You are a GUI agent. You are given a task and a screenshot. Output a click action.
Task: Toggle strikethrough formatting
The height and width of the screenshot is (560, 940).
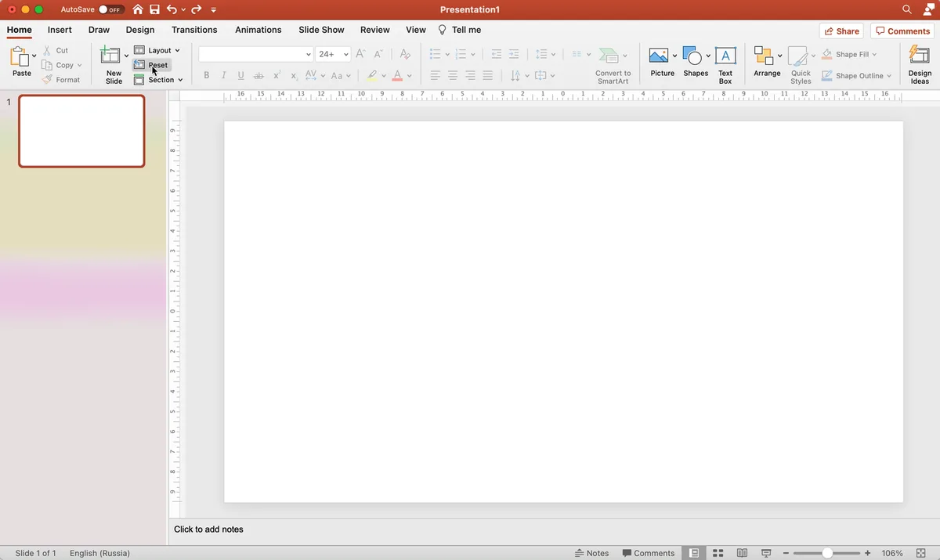click(258, 76)
